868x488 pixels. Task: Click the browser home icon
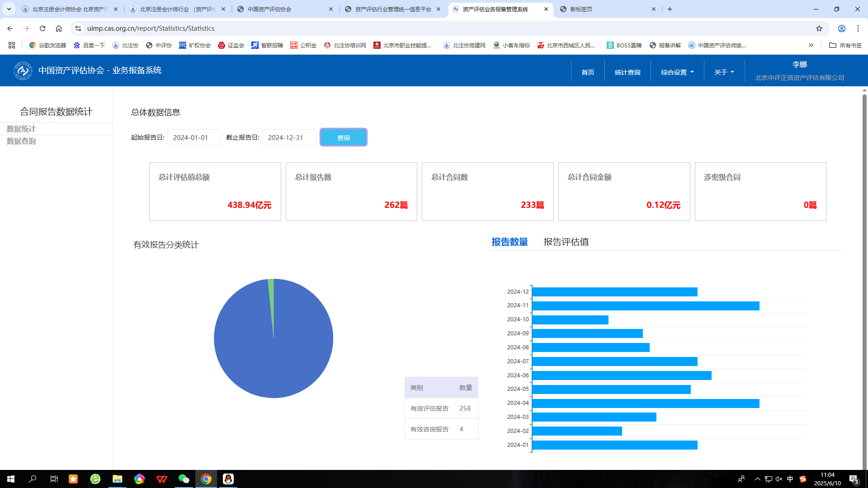click(59, 28)
